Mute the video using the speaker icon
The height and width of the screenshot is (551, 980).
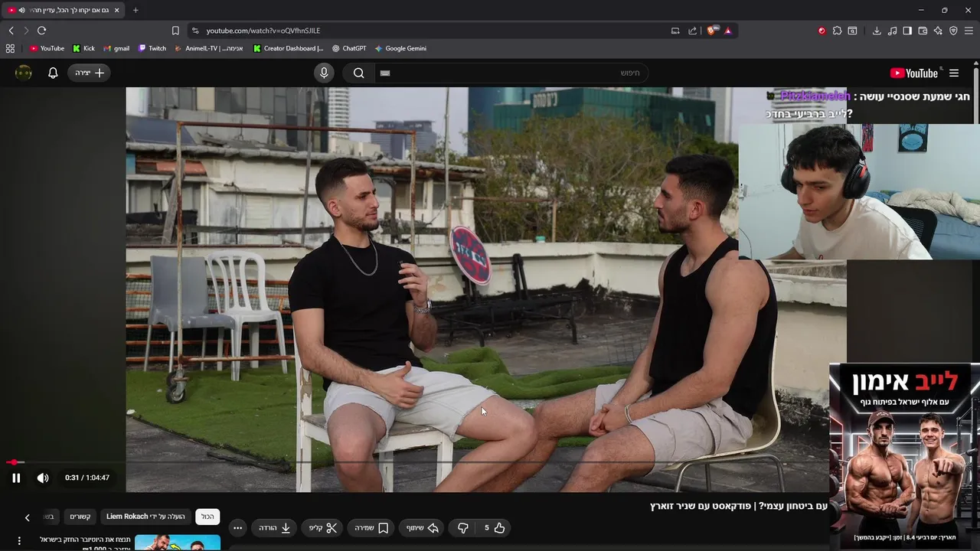pos(43,478)
